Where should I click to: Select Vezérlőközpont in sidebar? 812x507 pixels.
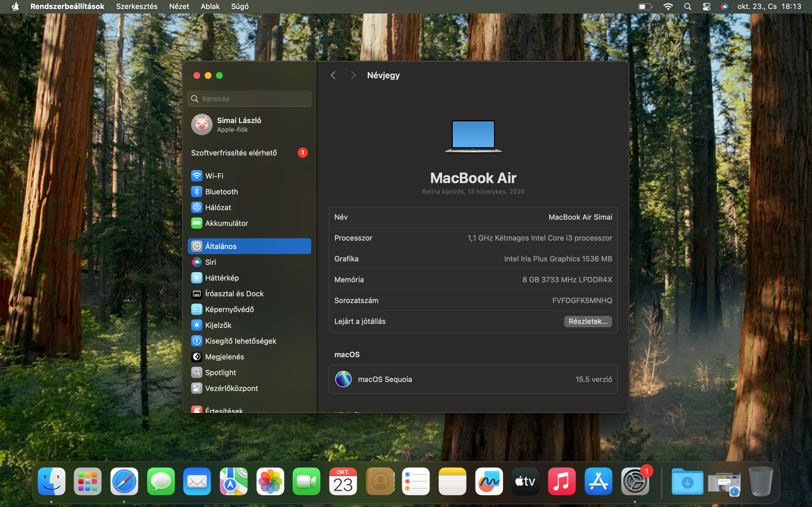coord(231,388)
